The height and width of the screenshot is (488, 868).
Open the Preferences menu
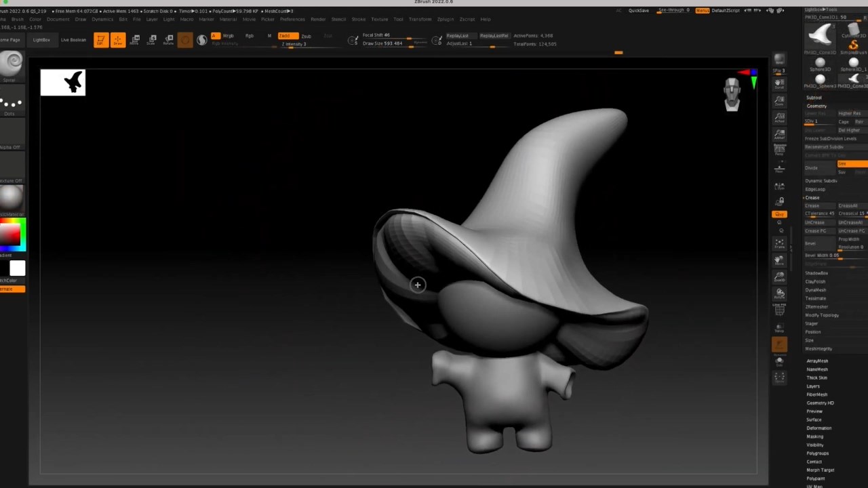point(292,19)
